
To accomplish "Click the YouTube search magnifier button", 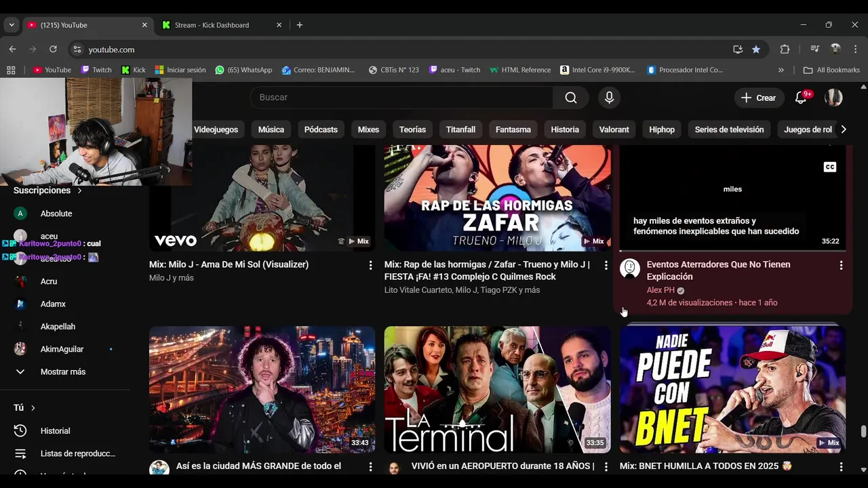I will coord(571,98).
